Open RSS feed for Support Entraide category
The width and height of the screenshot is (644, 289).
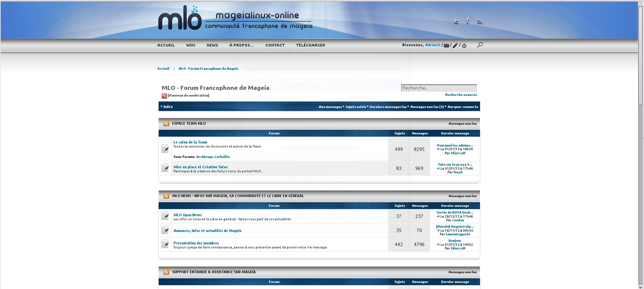coord(166,272)
